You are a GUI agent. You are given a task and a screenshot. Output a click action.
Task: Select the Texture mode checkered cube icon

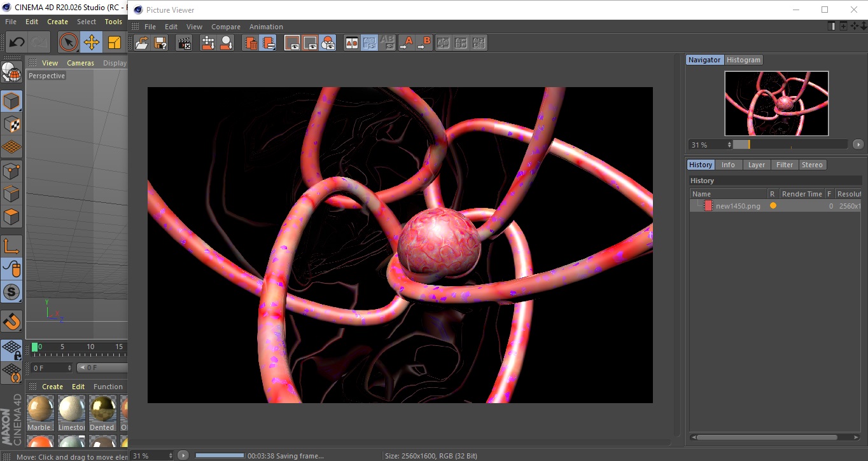click(x=11, y=125)
